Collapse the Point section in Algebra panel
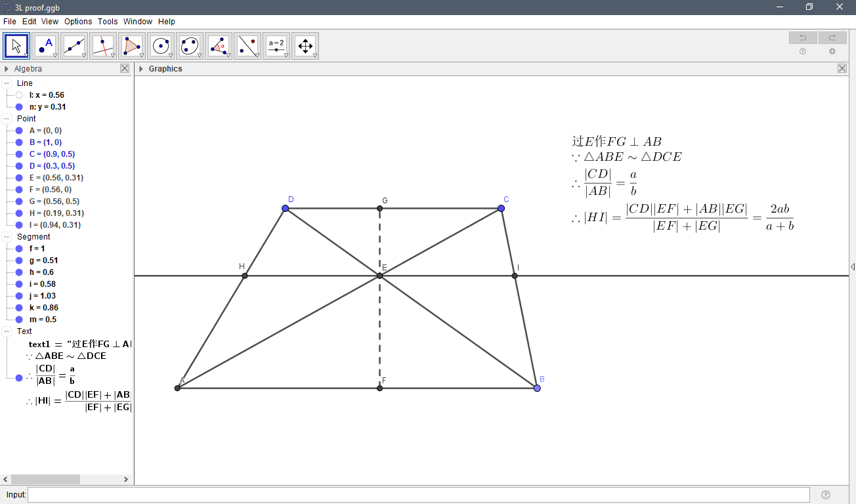Image resolution: width=856 pixels, height=504 pixels. [6, 118]
